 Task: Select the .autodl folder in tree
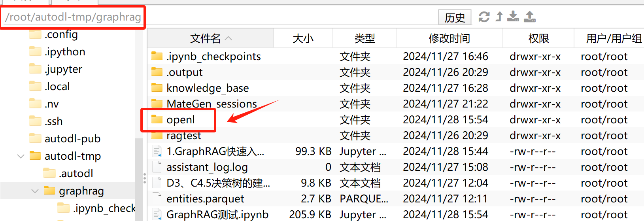[x=76, y=174]
